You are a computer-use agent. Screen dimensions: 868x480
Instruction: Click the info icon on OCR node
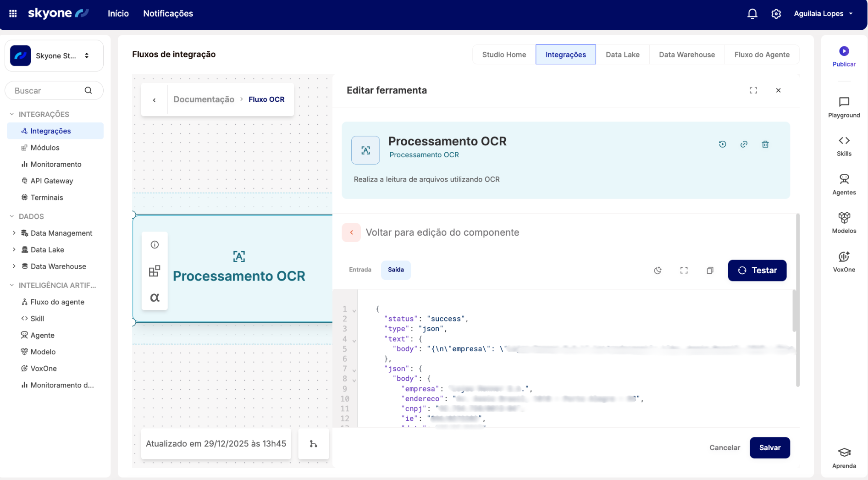click(155, 245)
